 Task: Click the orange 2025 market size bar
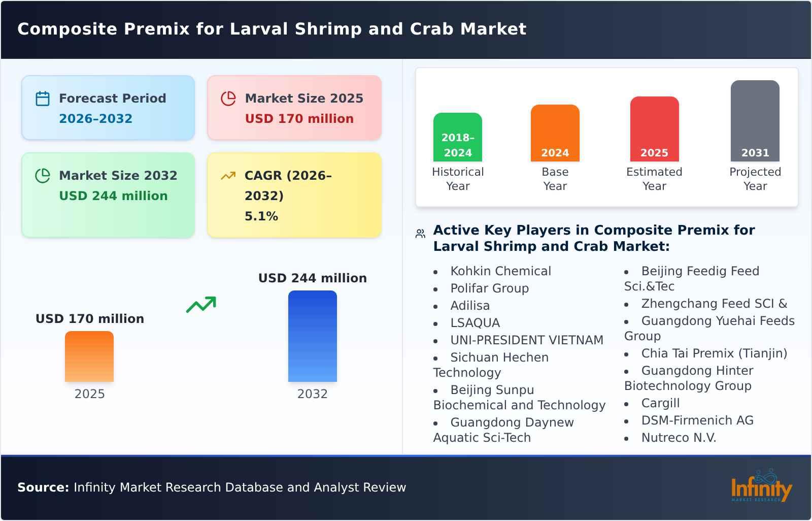pyautogui.click(x=89, y=357)
